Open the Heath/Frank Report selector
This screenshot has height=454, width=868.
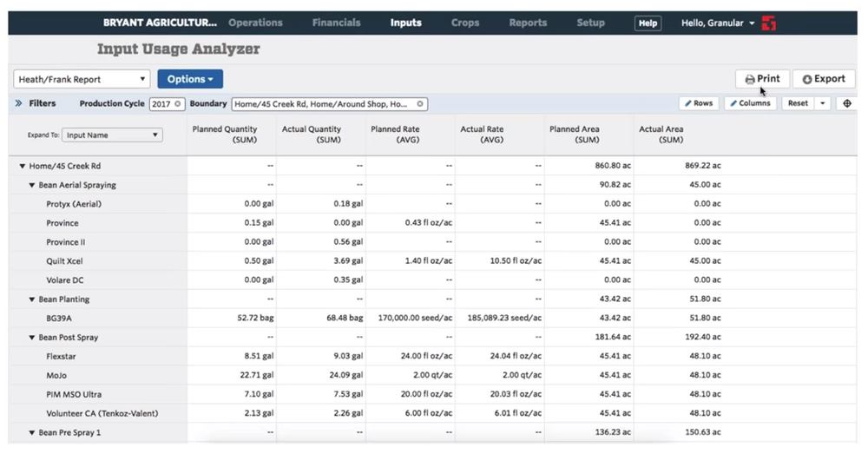point(82,79)
